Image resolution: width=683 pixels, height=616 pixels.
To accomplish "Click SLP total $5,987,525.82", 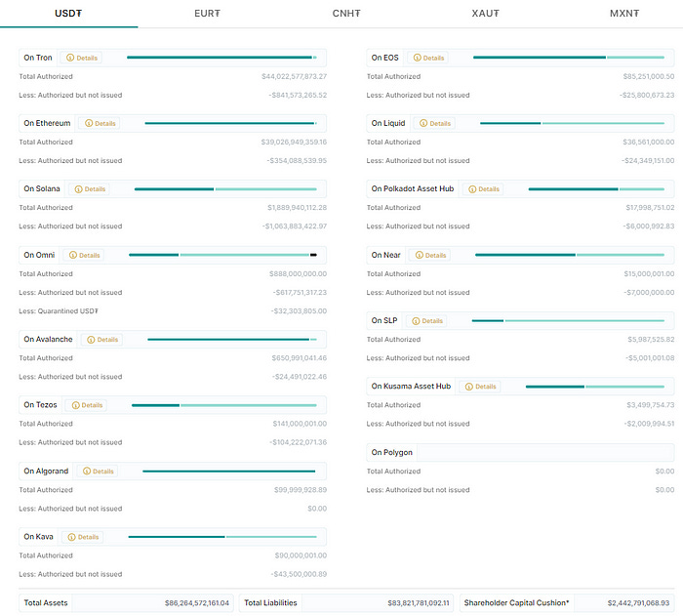I will 651,340.
